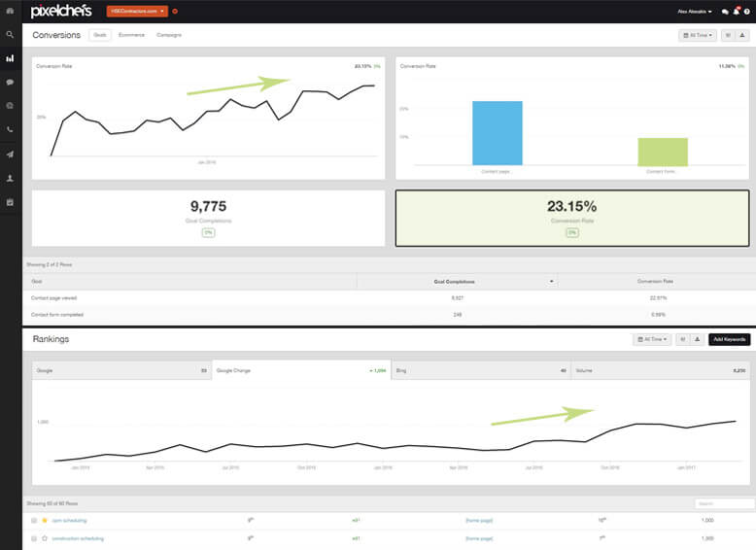The width and height of the screenshot is (756, 550).
Task: Open the call tracking phone sidebar icon
Action: [10, 129]
